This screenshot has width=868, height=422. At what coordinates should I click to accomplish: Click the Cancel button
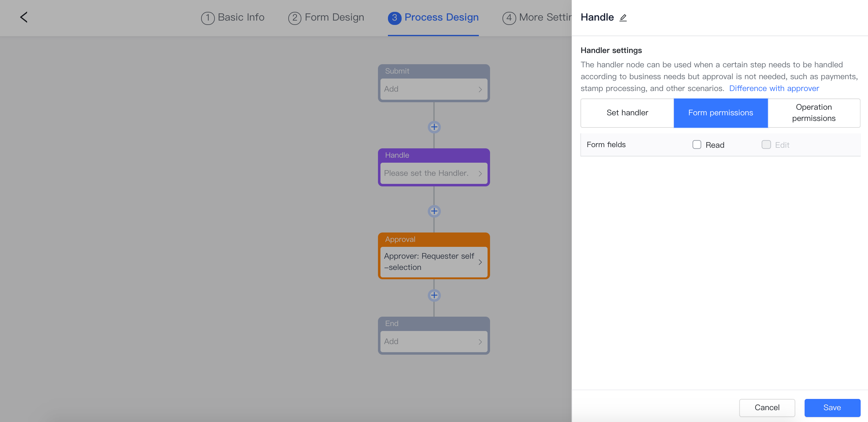tap(767, 407)
